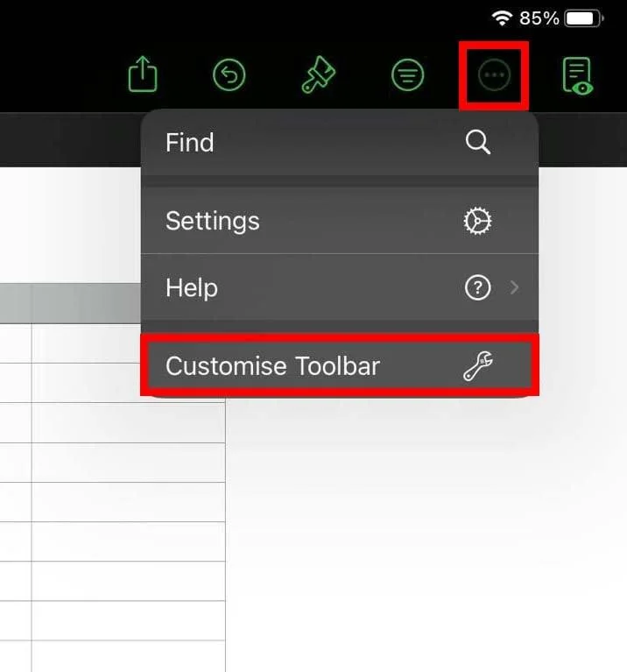This screenshot has height=672, width=627.
Task: Select Customise Toolbar from the menu
Action: 273,366
